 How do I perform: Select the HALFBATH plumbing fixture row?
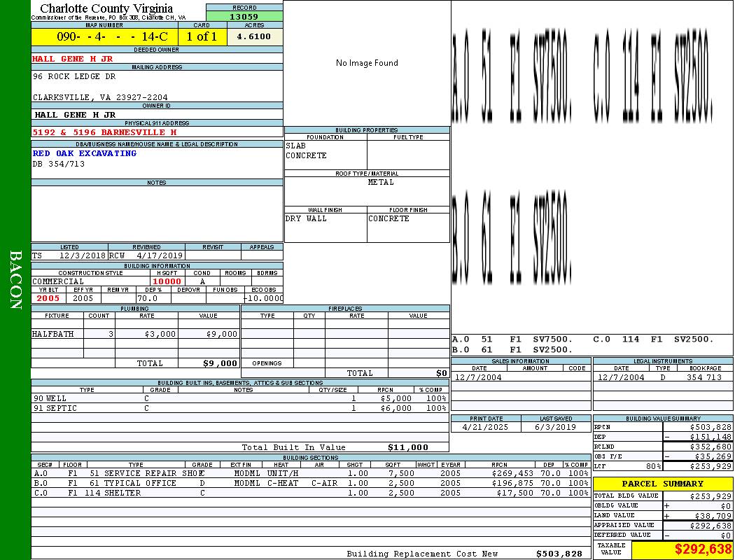pos(135,335)
